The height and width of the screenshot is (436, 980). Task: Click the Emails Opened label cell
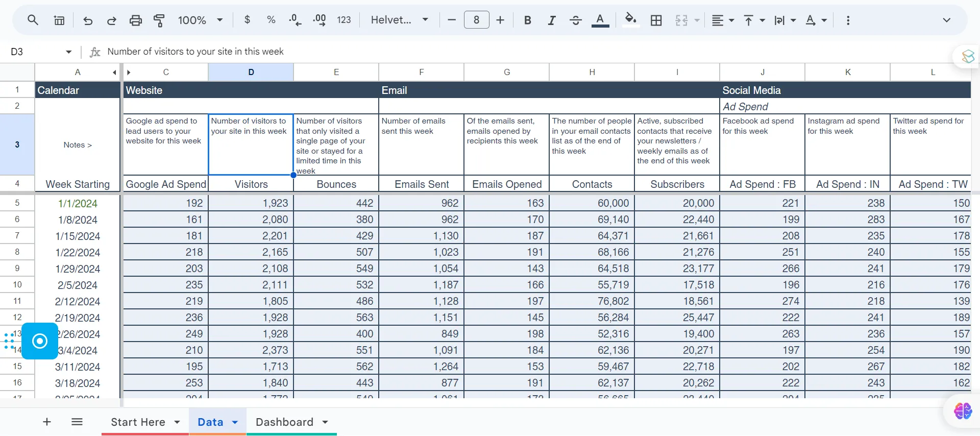pos(506,184)
